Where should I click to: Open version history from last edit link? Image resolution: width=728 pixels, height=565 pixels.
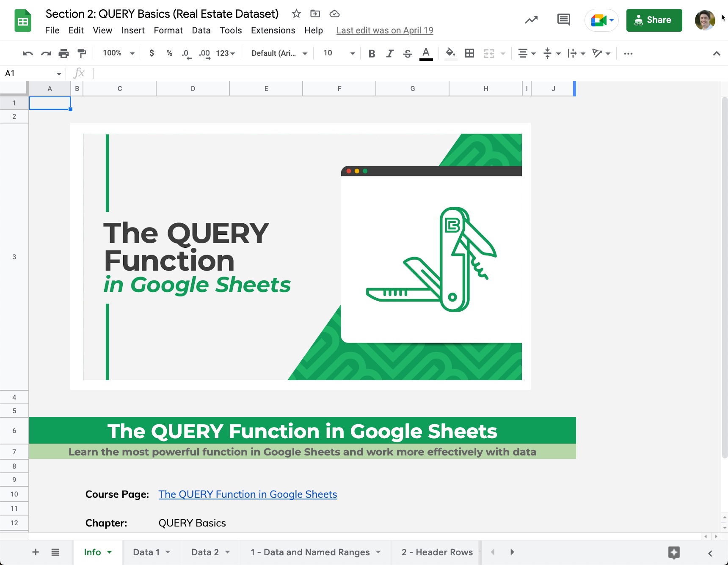click(385, 30)
